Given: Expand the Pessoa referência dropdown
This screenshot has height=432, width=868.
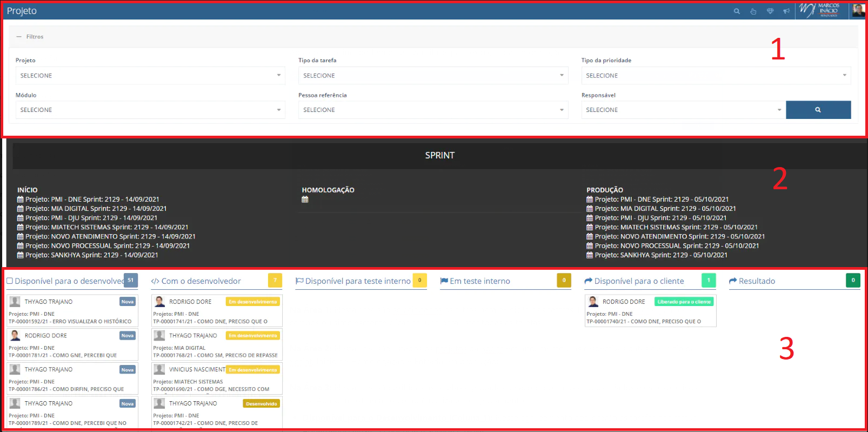Looking at the screenshot, I should click(x=433, y=110).
